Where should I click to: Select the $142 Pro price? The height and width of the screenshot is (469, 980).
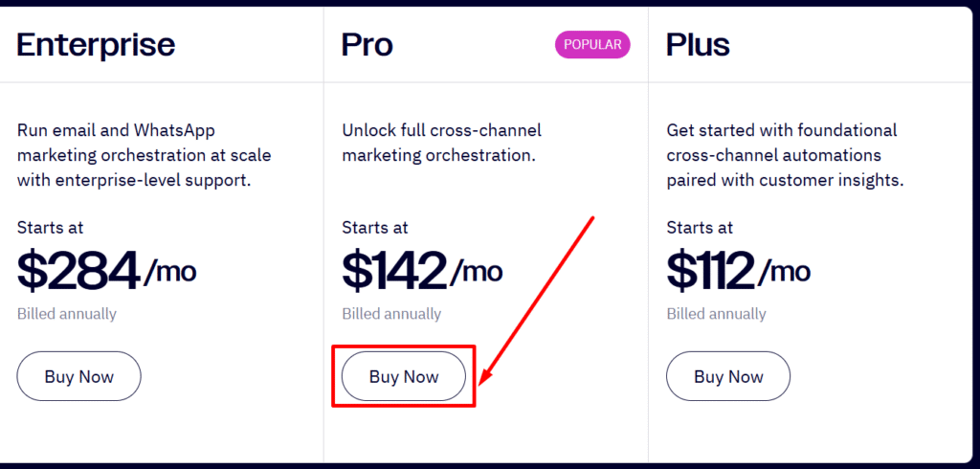tap(394, 271)
